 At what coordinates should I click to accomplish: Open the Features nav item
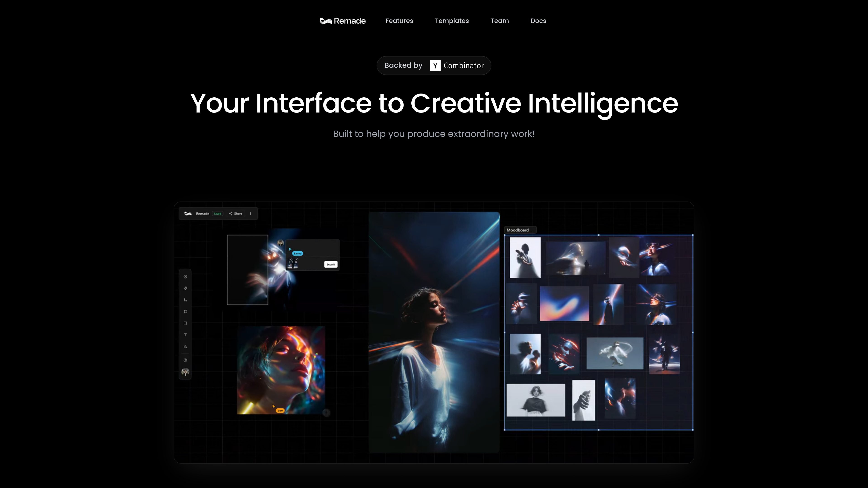pyautogui.click(x=399, y=21)
